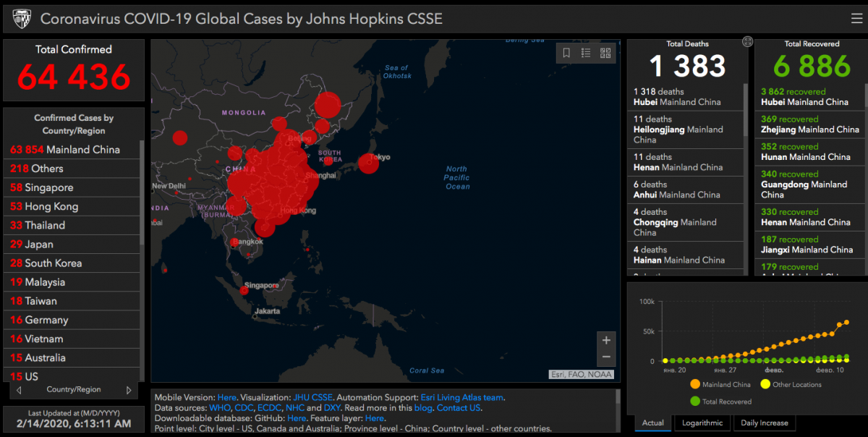Select Hubei row in recovered list

tap(810, 97)
